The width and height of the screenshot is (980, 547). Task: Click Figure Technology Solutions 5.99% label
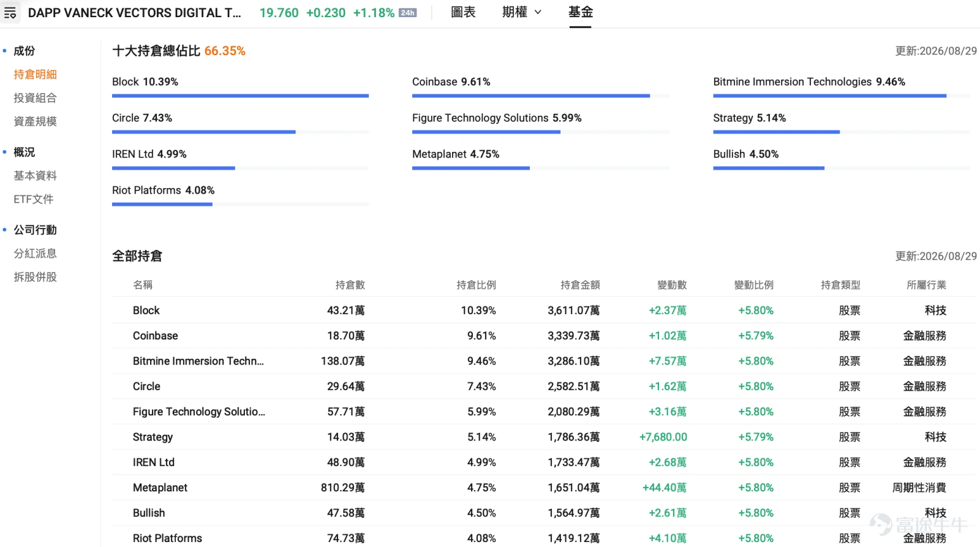[497, 118]
